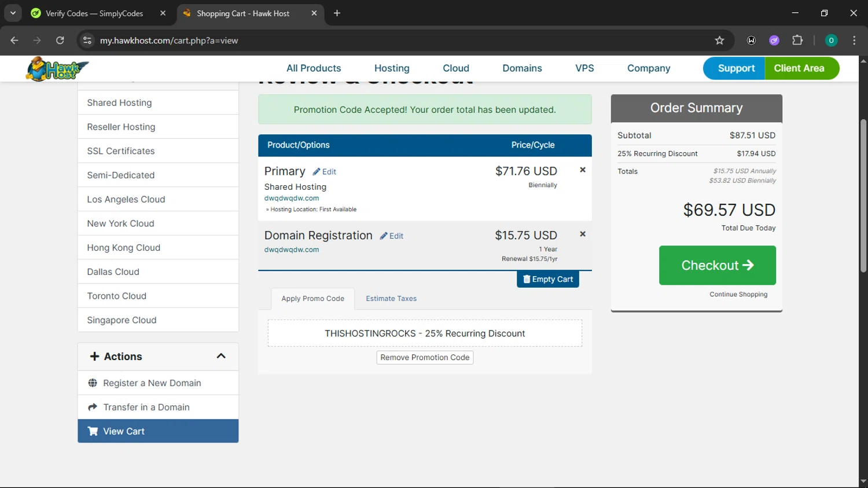Click the Promotion Code Accepted message
This screenshot has width=868, height=488.
[x=425, y=110]
